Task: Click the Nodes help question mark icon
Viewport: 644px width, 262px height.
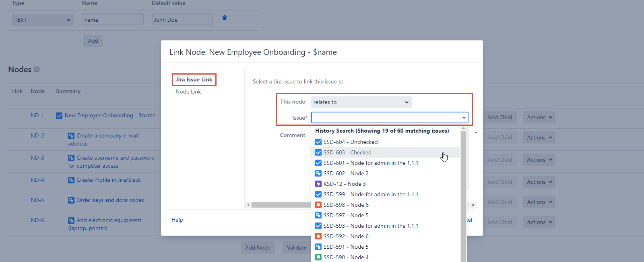Action: point(37,69)
